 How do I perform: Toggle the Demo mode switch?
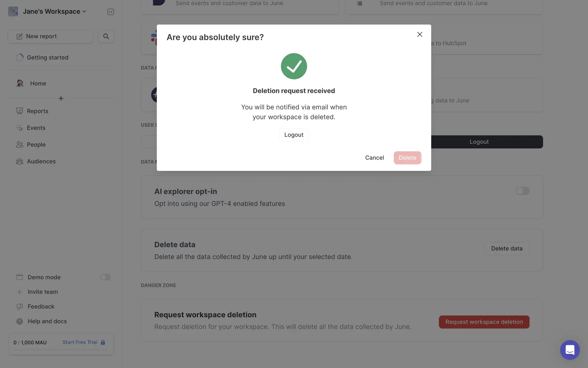click(105, 277)
